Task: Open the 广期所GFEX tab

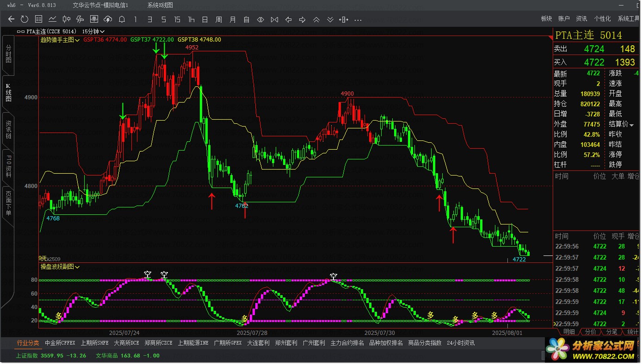Action: 228,343
